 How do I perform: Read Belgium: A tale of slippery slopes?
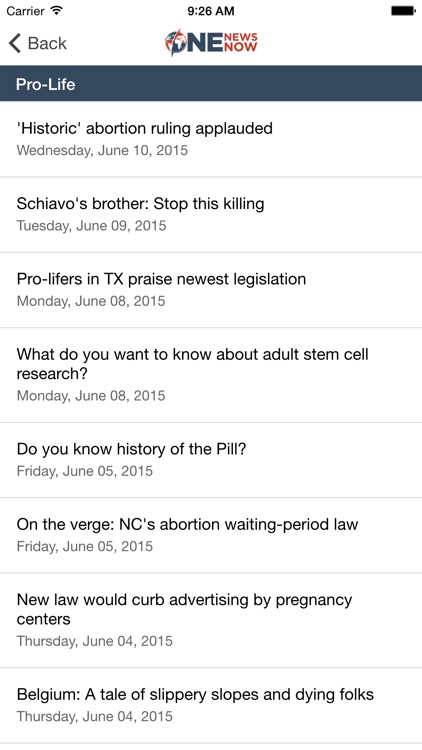(x=211, y=706)
